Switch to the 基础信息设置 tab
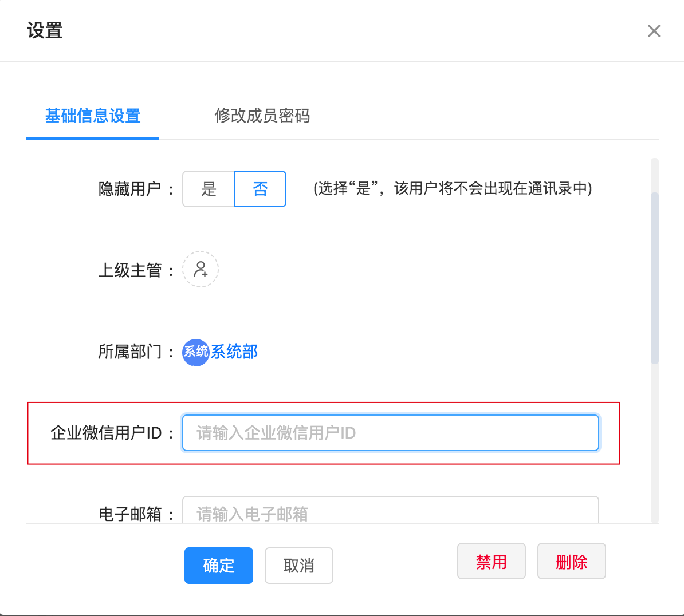Image resolution: width=684 pixels, height=616 pixels. 93,116
